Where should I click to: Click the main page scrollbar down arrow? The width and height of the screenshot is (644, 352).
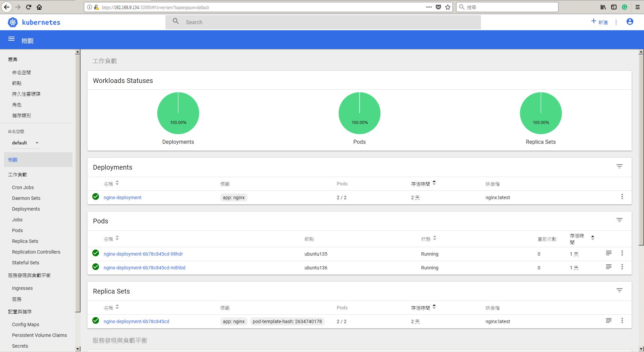[641, 349]
